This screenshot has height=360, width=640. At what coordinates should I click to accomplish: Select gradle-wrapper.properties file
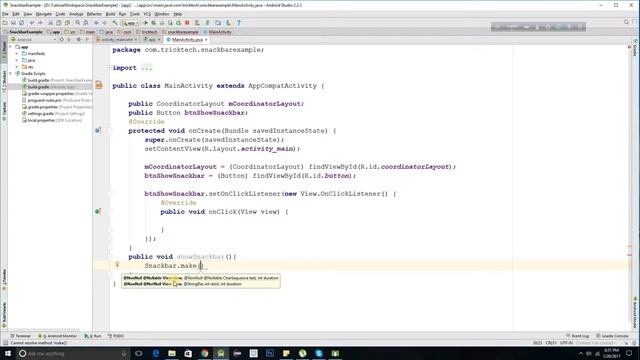57,93
